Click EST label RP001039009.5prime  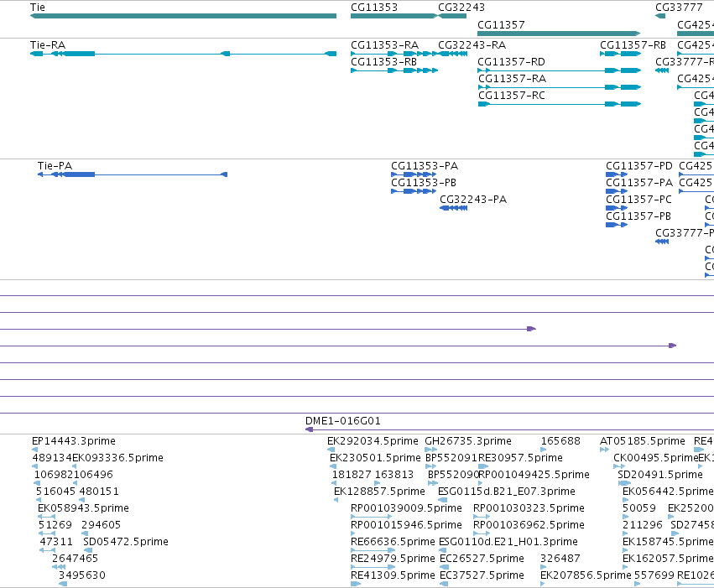coord(406,508)
